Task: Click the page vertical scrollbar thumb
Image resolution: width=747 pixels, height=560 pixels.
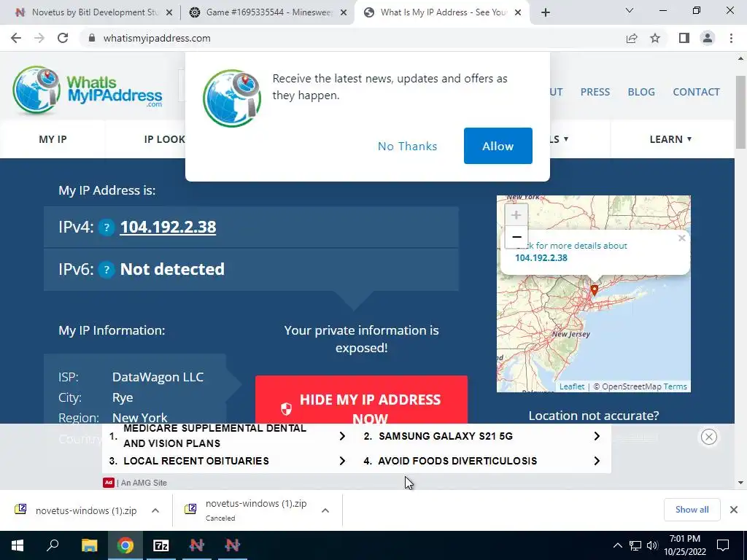Action: [x=741, y=112]
